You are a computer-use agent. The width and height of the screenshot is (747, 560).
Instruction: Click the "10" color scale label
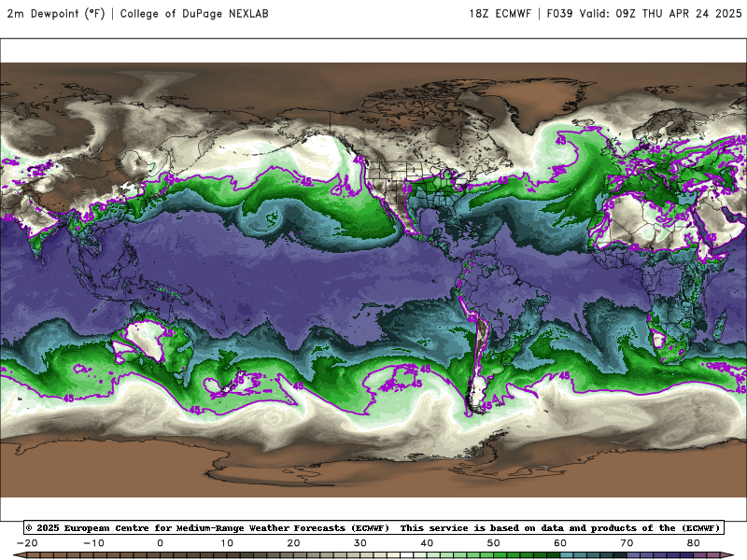click(x=227, y=543)
